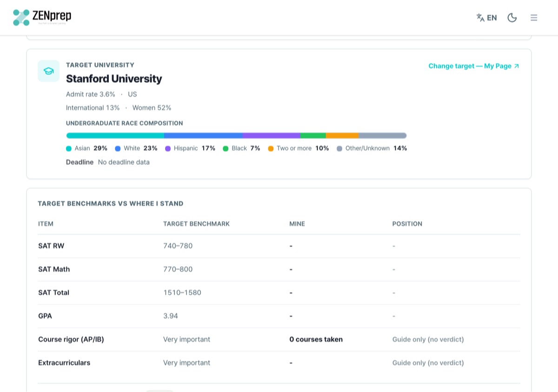558x392 pixels.
Task: Click the ITEM column header
Action: [46, 224]
